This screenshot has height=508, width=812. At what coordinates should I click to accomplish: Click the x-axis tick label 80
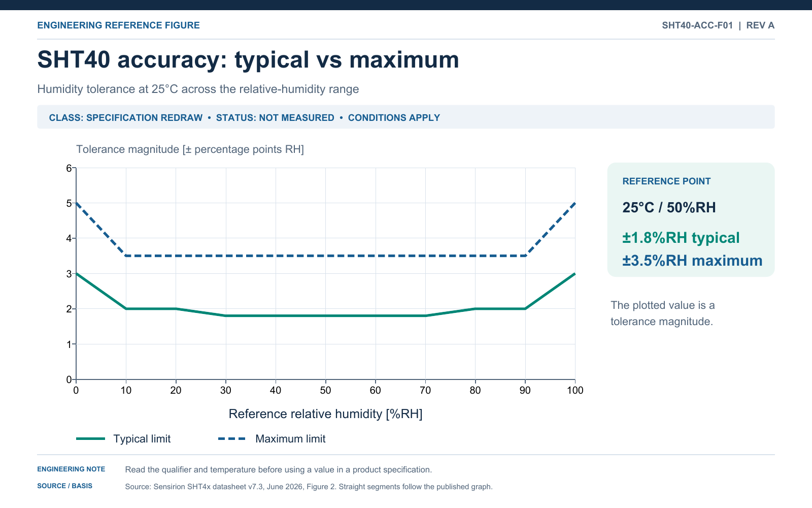(475, 390)
